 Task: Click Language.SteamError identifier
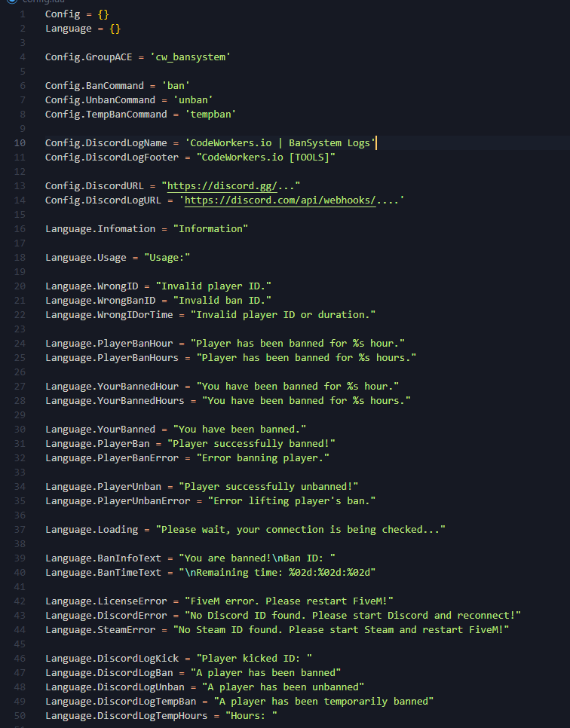[100, 630]
